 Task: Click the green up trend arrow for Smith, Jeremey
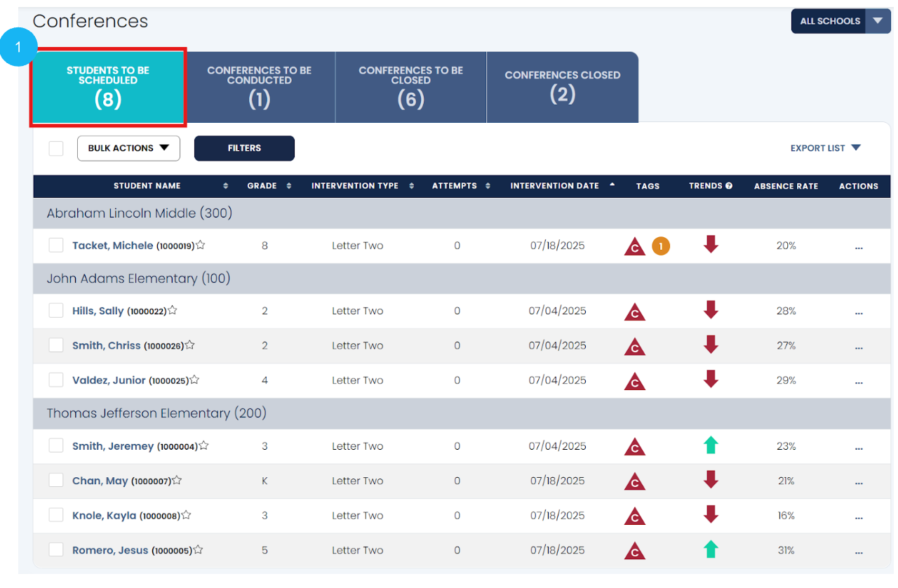[x=711, y=446]
